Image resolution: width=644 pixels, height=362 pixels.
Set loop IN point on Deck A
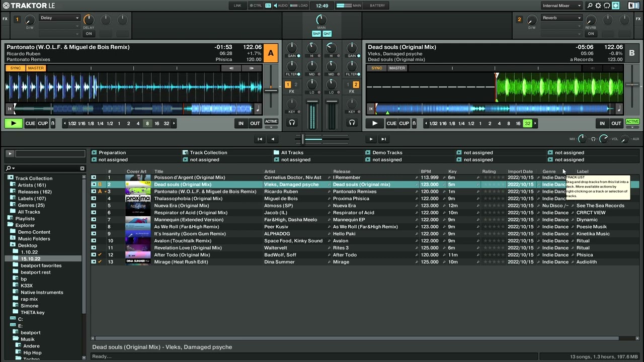pyautogui.click(x=241, y=123)
